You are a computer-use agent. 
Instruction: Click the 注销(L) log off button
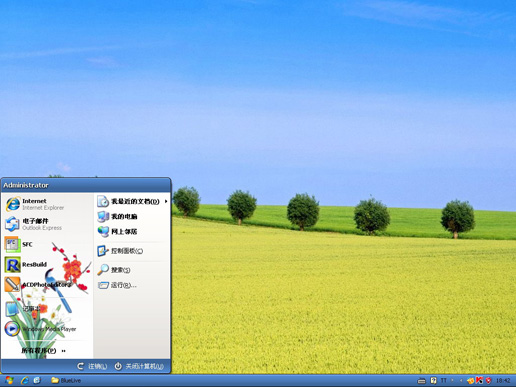(92, 366)
